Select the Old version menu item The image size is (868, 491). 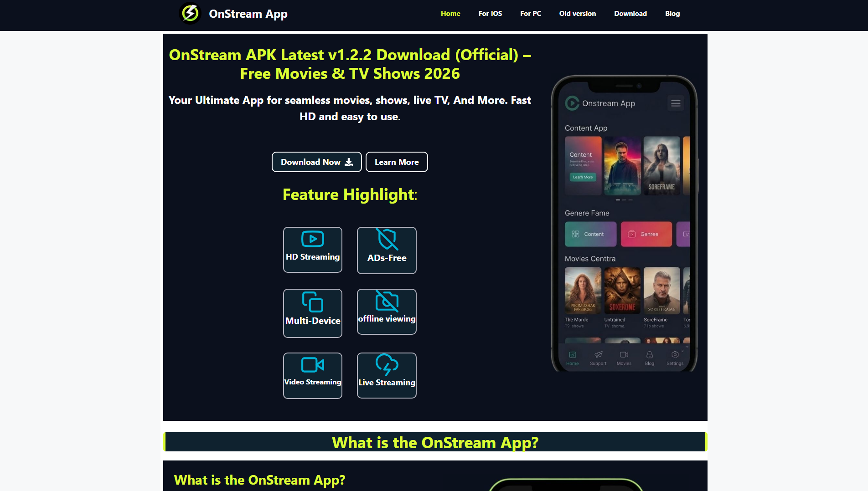click(x=578, y=14)
